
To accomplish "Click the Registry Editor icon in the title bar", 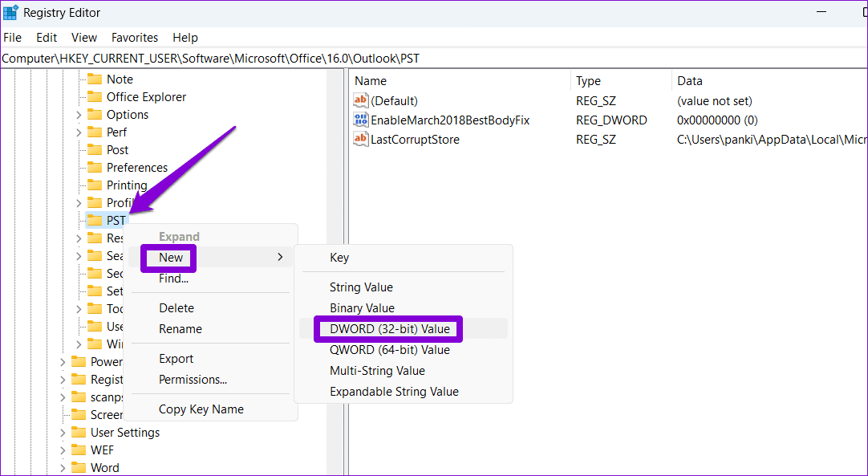I will pyautogui.click(x=11, y=12).
